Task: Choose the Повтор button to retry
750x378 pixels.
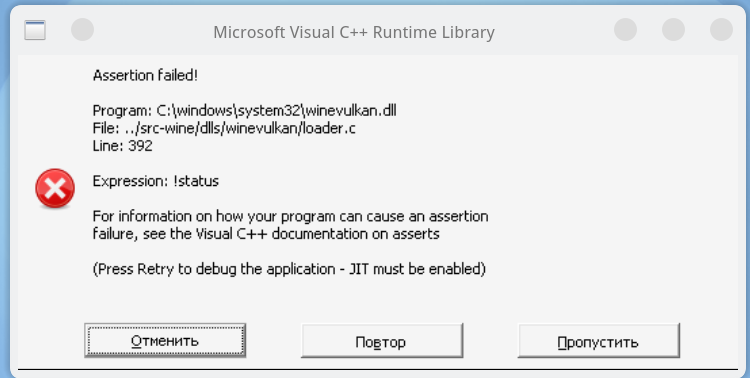Action: [382, 341]
